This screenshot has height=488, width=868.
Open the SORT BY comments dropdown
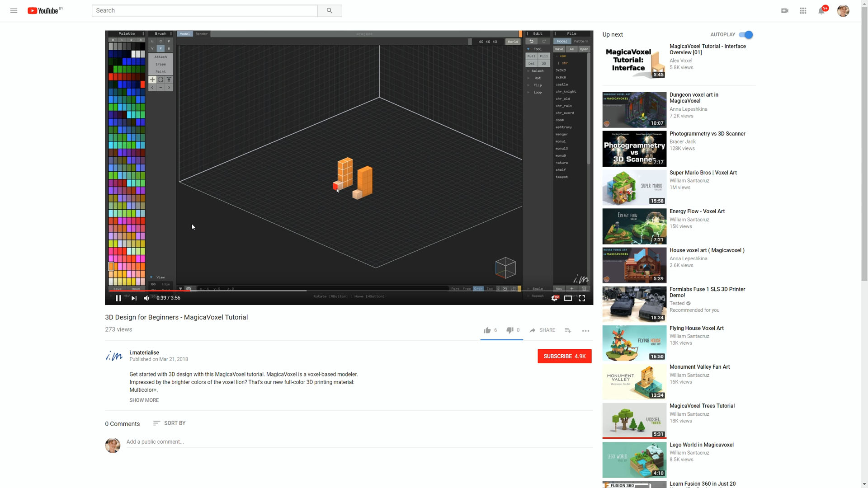tap(170, 423)
